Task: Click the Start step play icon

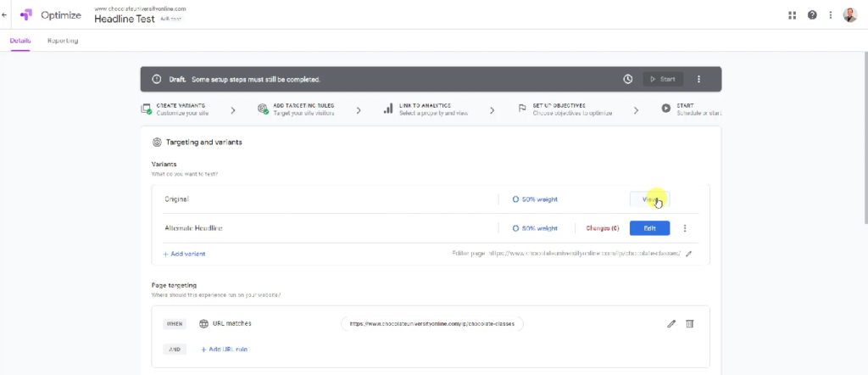Action: point(666,109)
